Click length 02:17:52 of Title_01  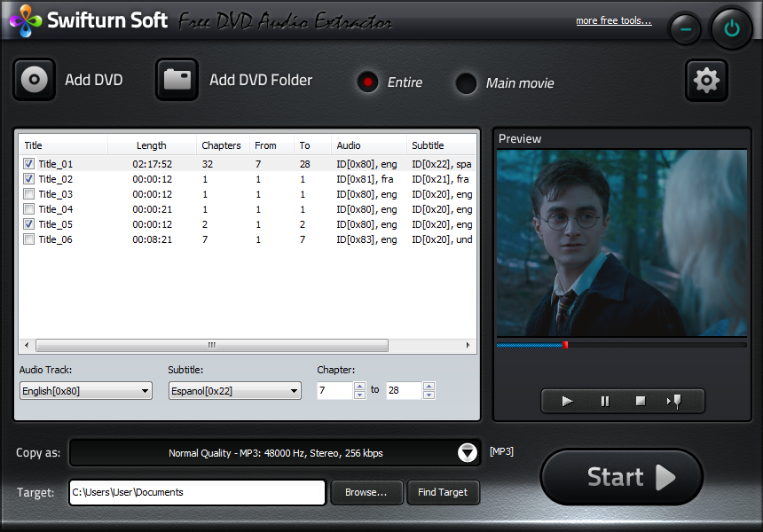click(153, 164)
